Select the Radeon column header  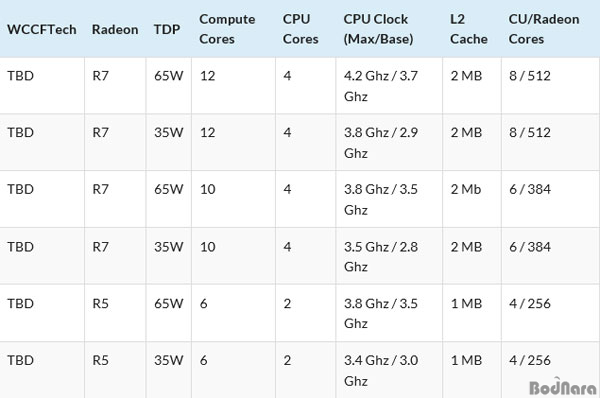point(115,29)
